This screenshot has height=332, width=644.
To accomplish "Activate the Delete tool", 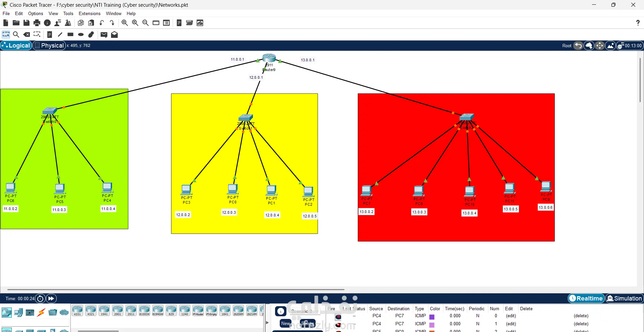I will pos(26,35).
